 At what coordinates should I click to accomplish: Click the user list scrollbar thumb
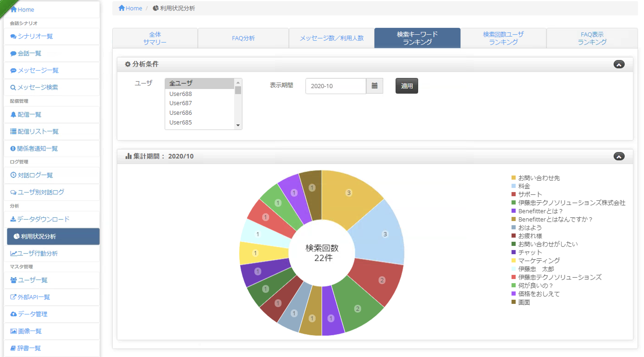click(x=238, y=90)
